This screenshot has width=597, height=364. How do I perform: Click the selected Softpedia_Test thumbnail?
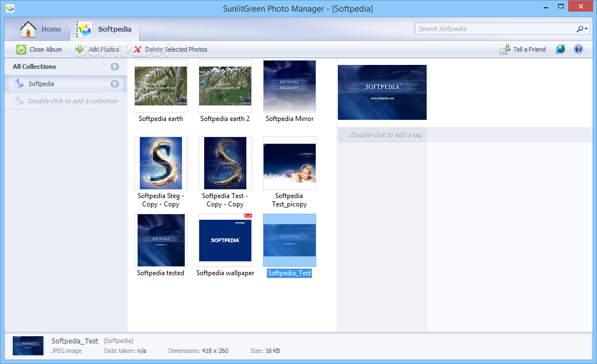290,240
